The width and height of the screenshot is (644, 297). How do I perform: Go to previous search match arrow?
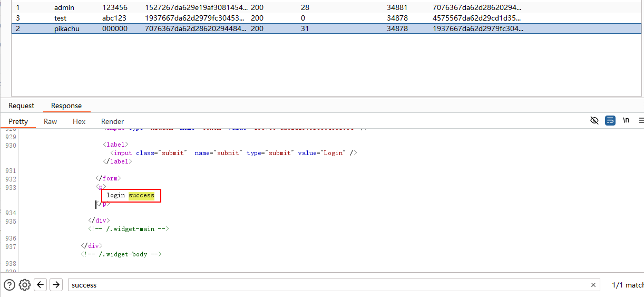click(41, 285)
